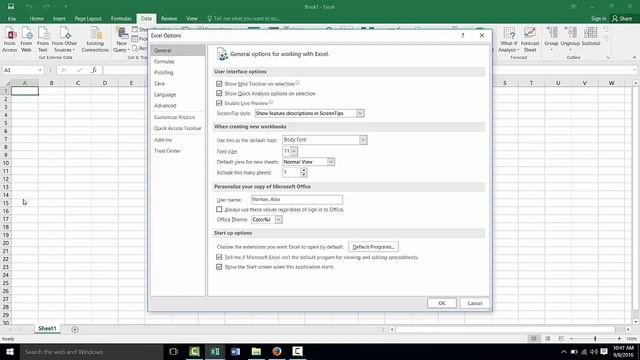
Task: Click the From Web data icon
Action: point(26,40)
